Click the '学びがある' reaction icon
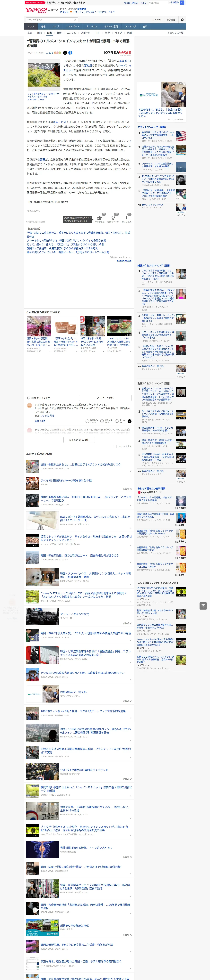 pos(100,218)
